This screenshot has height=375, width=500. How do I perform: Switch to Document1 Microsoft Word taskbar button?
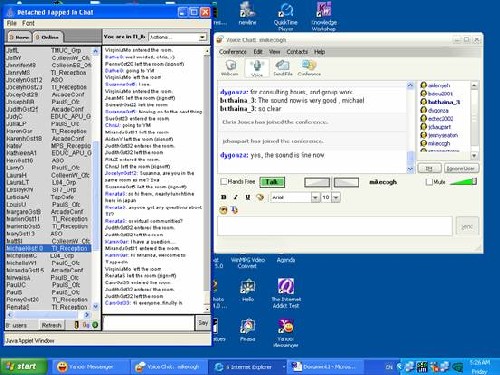326,367
